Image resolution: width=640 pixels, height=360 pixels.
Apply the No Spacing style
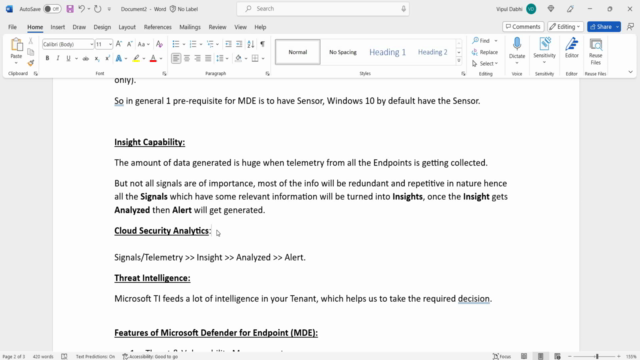pos(343,52)
